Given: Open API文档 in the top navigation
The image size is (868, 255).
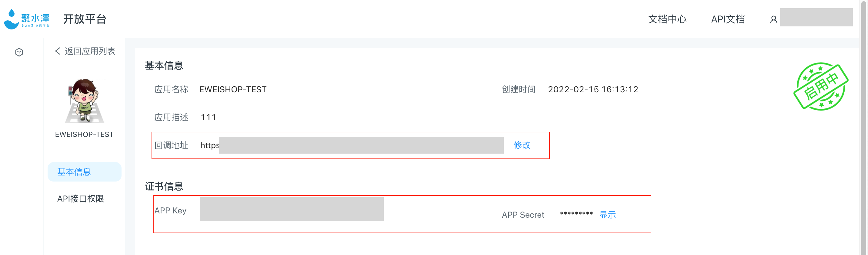Looking at the screenshot, I should click(x=728, y=19).
